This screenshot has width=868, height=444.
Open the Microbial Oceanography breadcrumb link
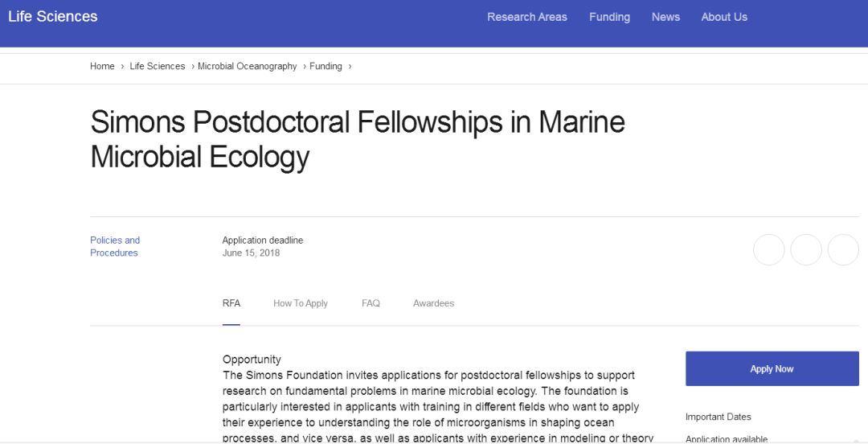248,66
